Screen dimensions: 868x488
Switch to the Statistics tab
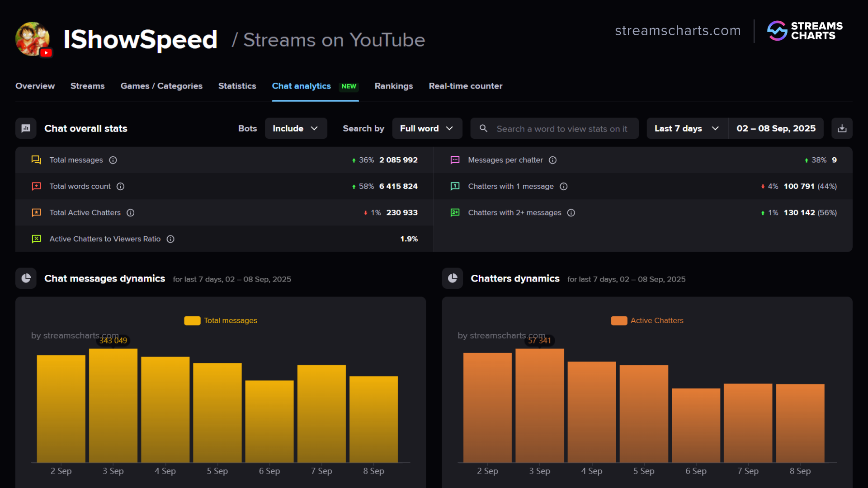(237, 86)
